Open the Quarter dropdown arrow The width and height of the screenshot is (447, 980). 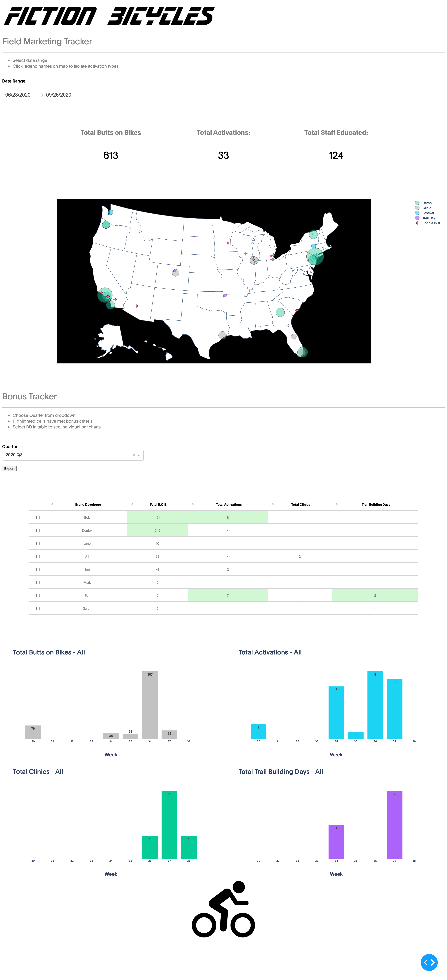click(139, 455)
